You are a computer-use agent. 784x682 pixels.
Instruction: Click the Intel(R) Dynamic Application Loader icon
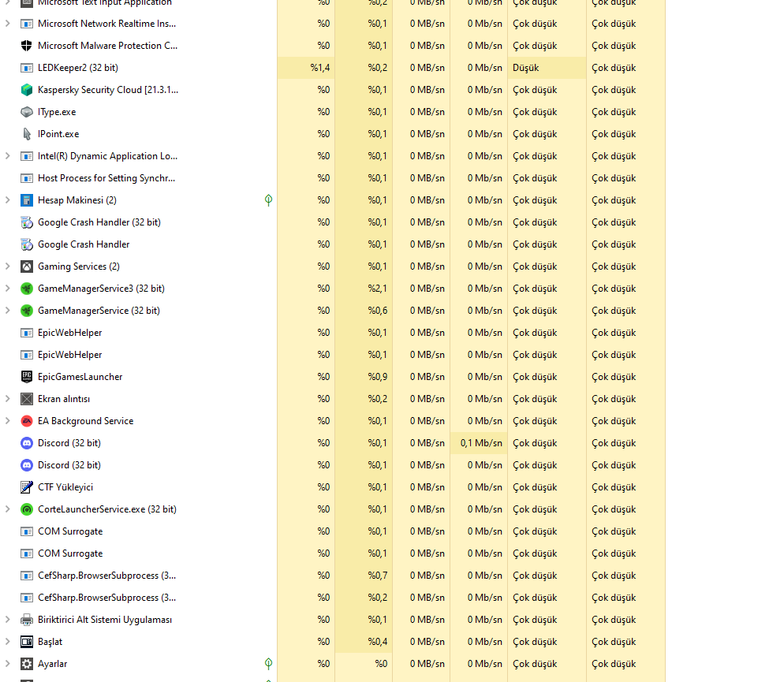click(x=27, y=156)
